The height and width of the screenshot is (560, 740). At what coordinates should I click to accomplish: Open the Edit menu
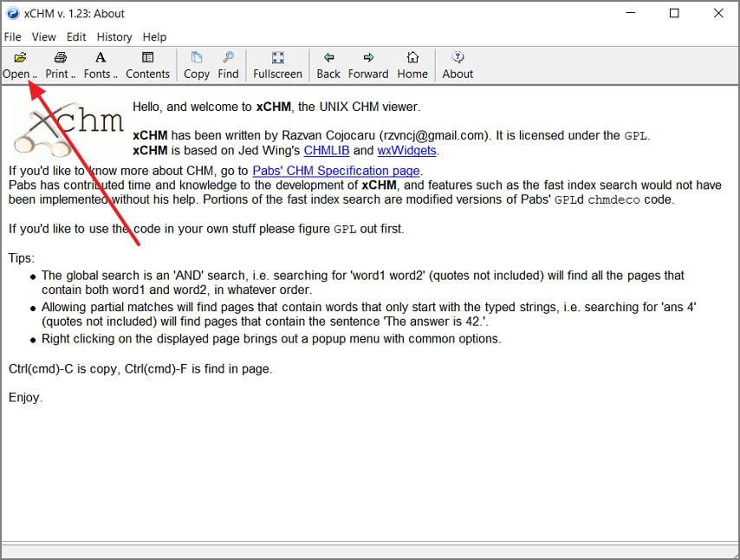click(76, 36)
